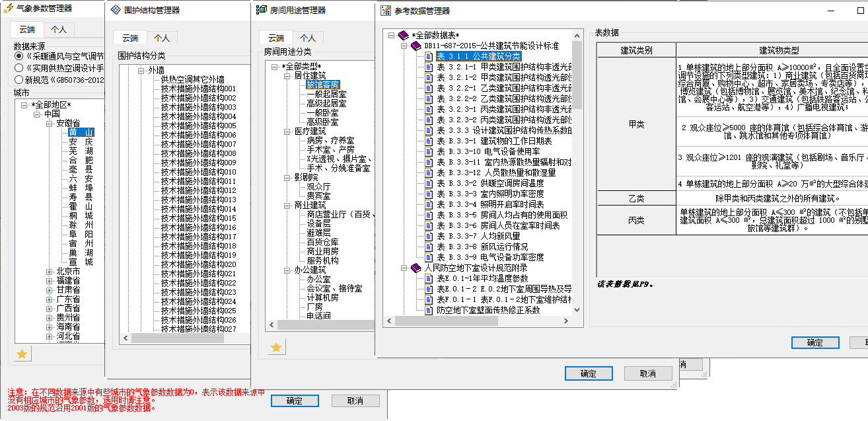Click 取消 button in 房间用途管理器 dialog

(647, 373)
